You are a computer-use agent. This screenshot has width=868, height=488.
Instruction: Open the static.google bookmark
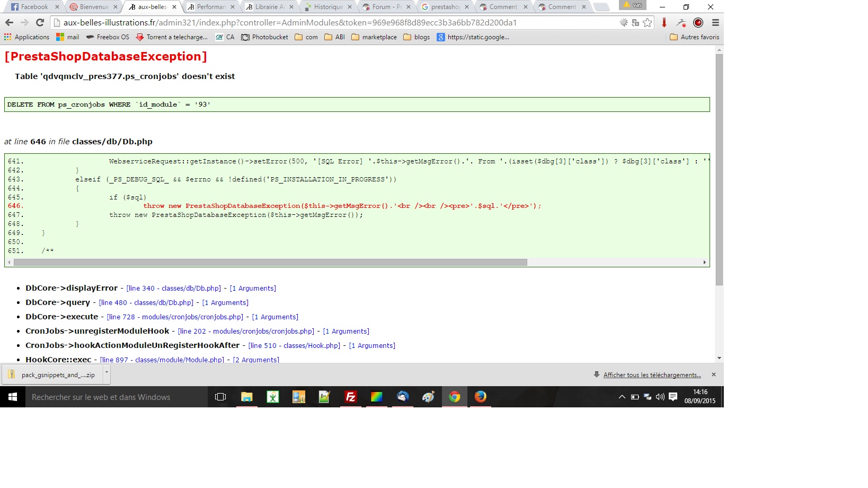[473, 37]
